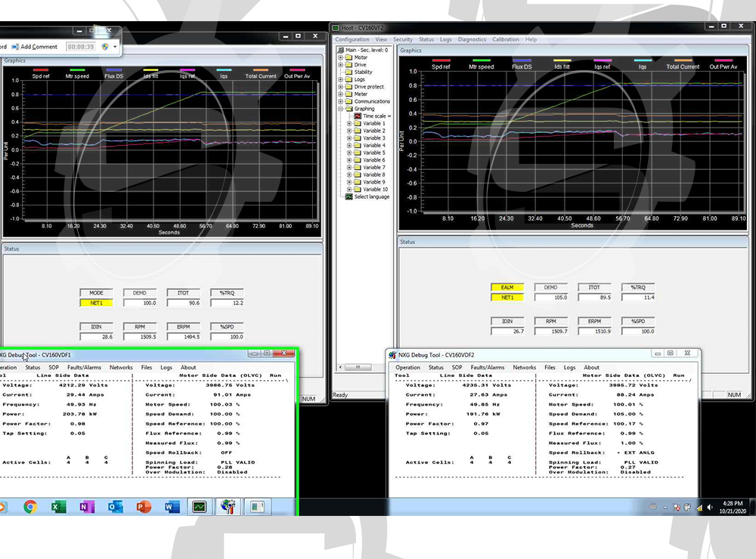Open the Configuration menu in Host window
The width and height of the screenshot is (756, 559).
coord(352,39)
